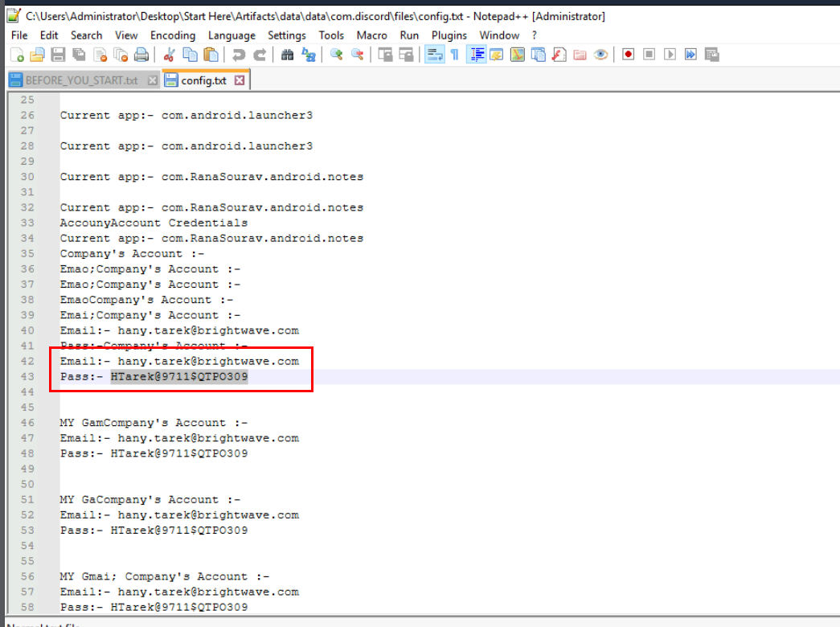Image resolution: width=840 pixels, height=627 pixels.
Task: Switch to the BEFORE_YOU_START.txt tab
Action: click(x=81, y=80)
